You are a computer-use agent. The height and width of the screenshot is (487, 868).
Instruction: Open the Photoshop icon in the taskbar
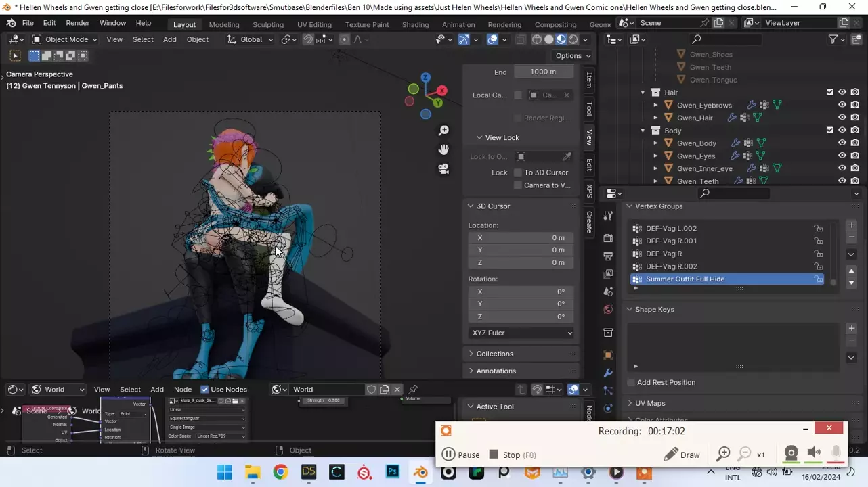click(x=393, y=472)
